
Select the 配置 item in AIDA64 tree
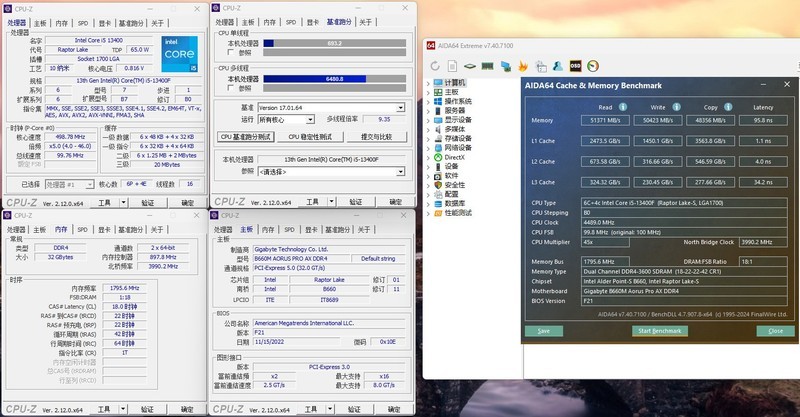point(451,194)
